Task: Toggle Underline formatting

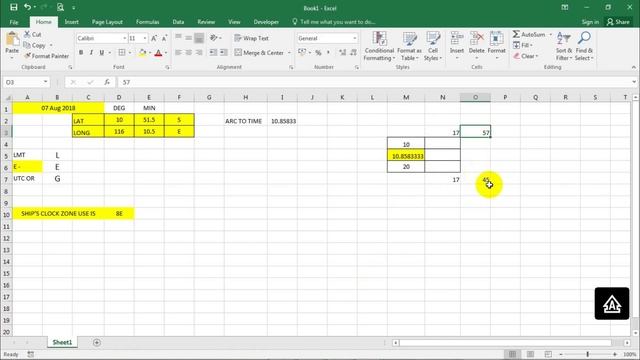Action: pos(102,53)
